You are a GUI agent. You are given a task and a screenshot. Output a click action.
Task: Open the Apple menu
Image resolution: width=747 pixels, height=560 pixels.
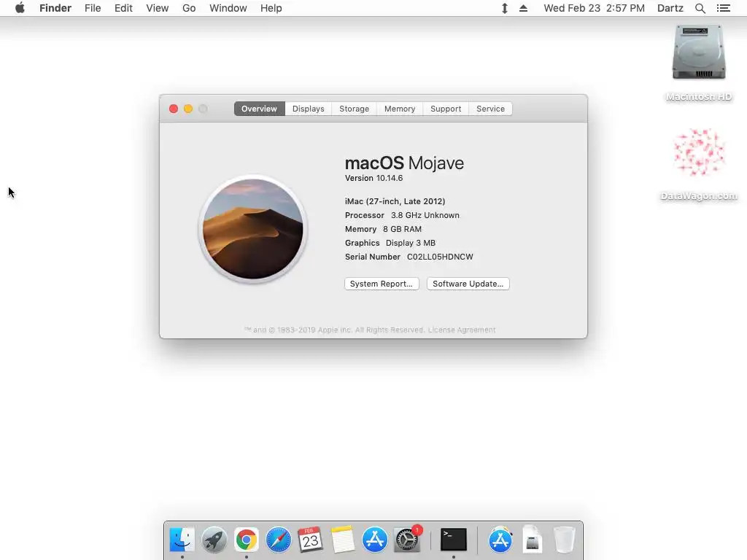(20, 8)
